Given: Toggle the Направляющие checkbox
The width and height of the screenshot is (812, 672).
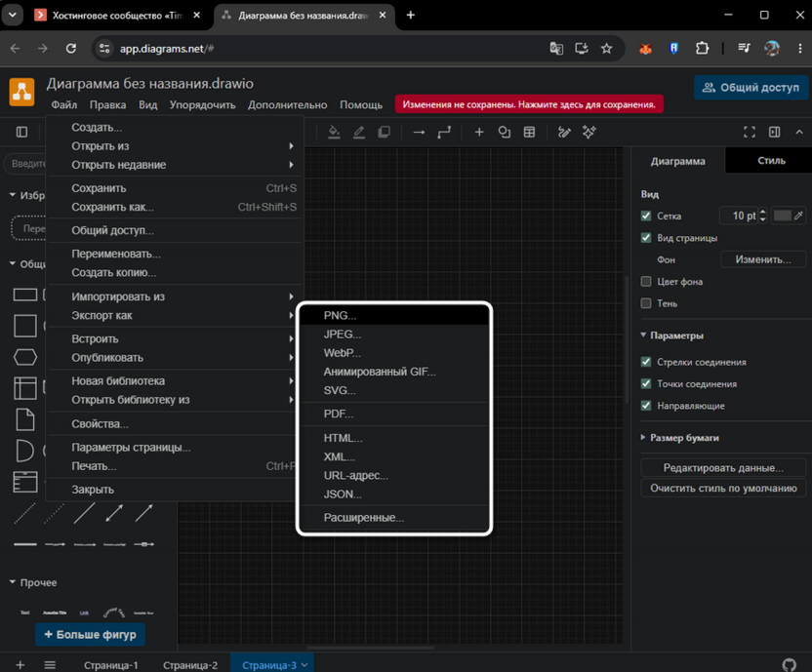Looking at the screenshot, I should [x=646, y=406].
